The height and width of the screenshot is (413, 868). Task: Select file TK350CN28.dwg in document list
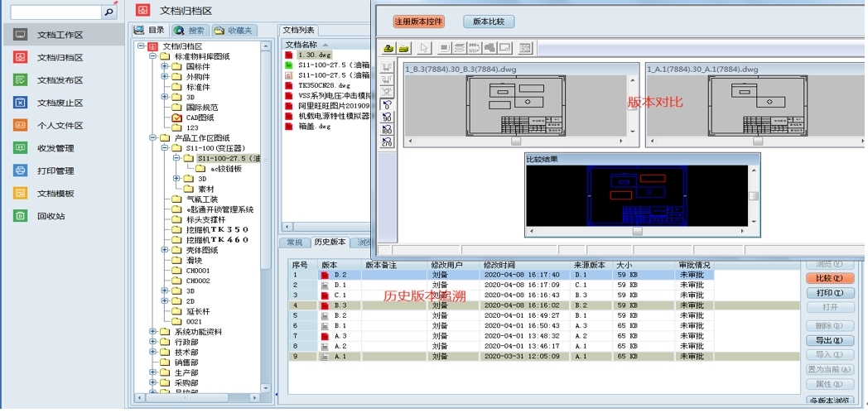(325, 86)
